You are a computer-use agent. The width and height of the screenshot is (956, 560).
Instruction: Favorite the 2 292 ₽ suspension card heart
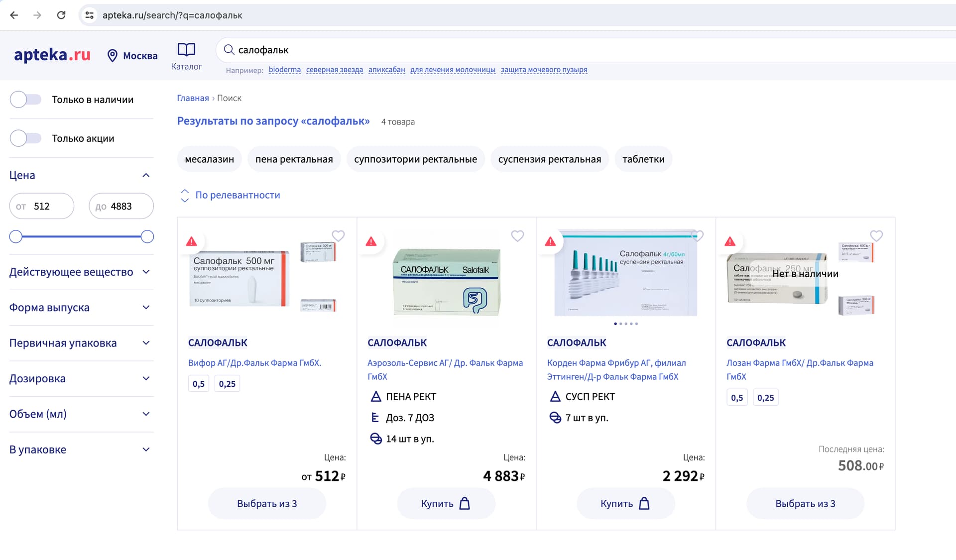[697, 235]
